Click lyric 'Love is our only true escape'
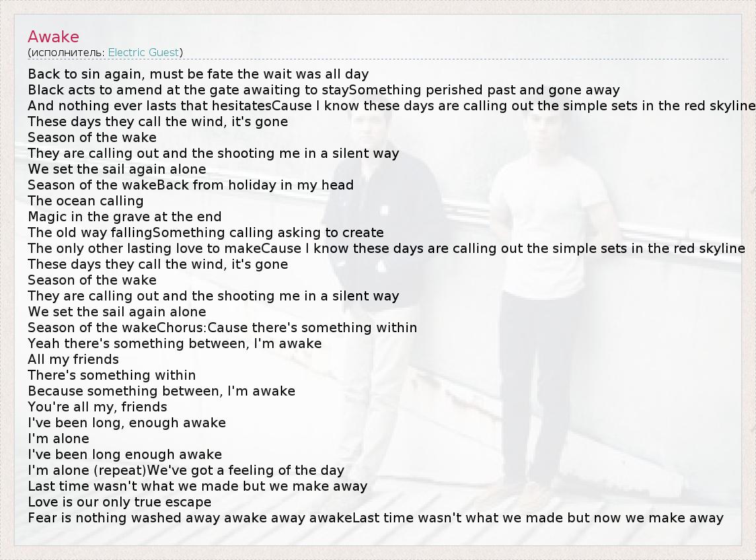 pos(120,502)
